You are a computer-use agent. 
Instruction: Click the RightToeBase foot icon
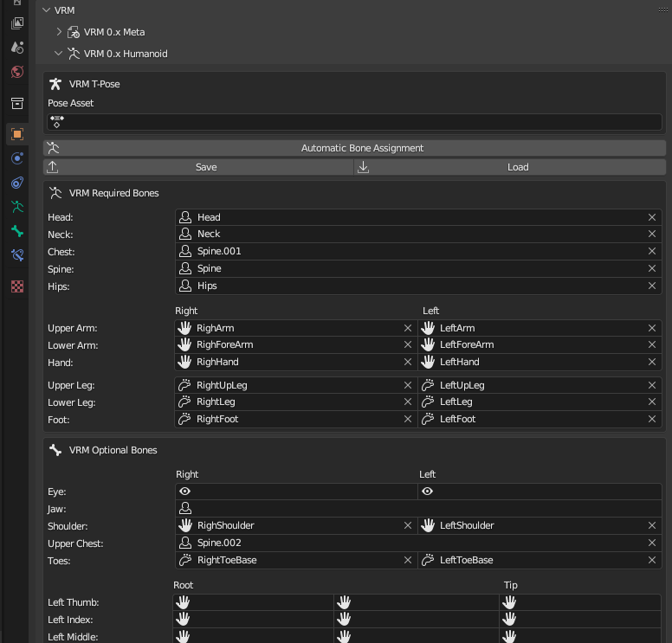(x=185, y=560)
